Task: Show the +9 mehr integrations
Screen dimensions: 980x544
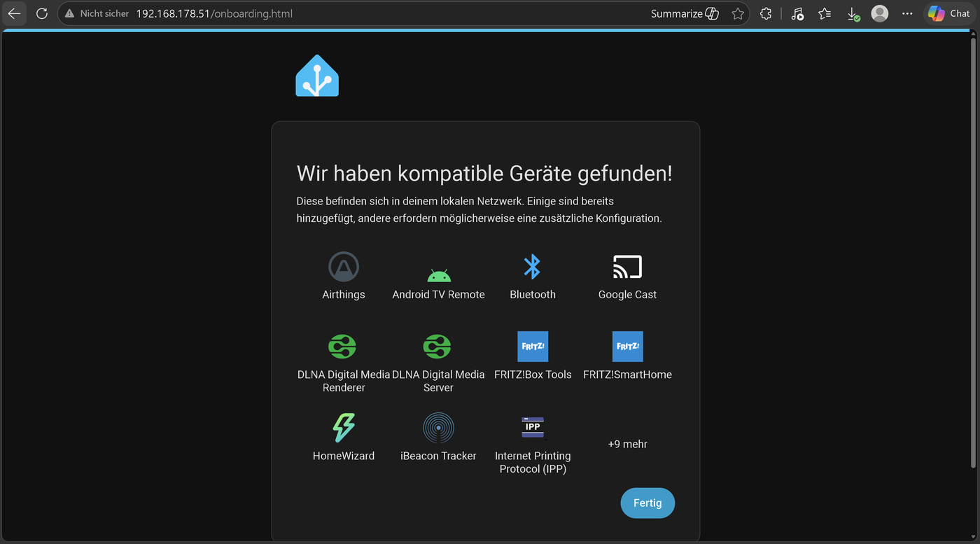Action: 627,444
